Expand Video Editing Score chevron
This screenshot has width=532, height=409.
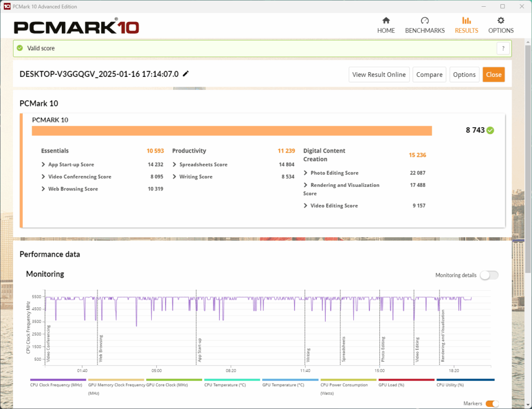pyautogui.click(x=305, y=206)
